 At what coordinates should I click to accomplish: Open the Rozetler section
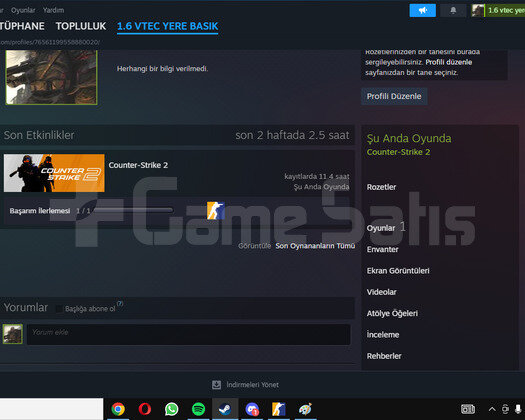point(381,187)
